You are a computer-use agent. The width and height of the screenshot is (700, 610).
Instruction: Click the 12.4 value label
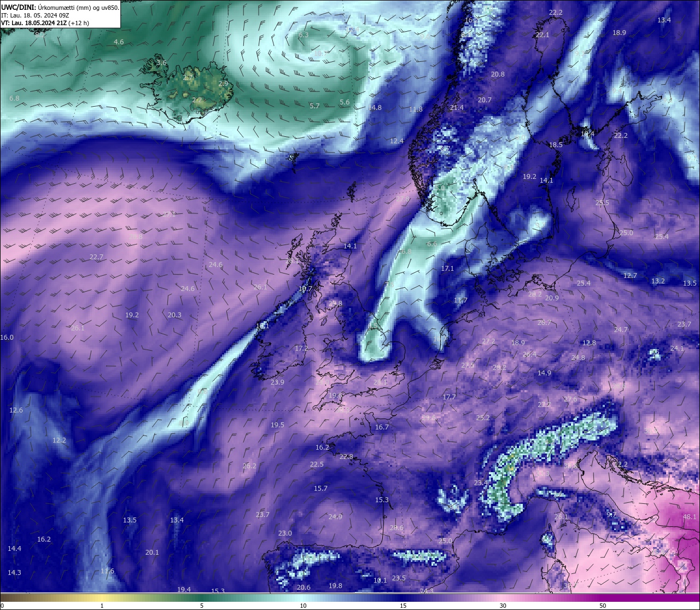tap(396, 141)
